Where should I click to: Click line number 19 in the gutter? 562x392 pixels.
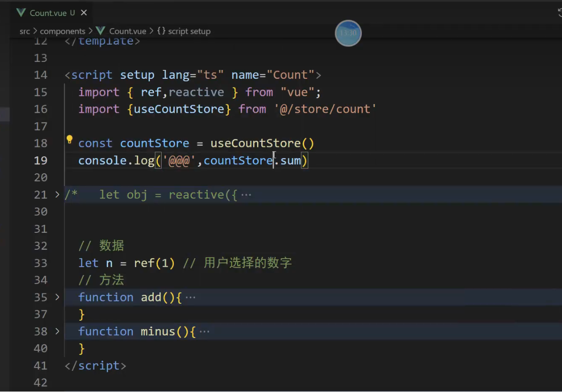40,161
